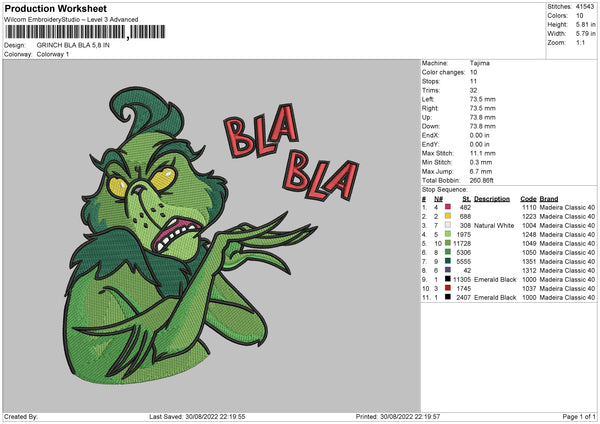Click the Natural White description
The width and height of the screenshot is (600, 424).
pos(494,225)
